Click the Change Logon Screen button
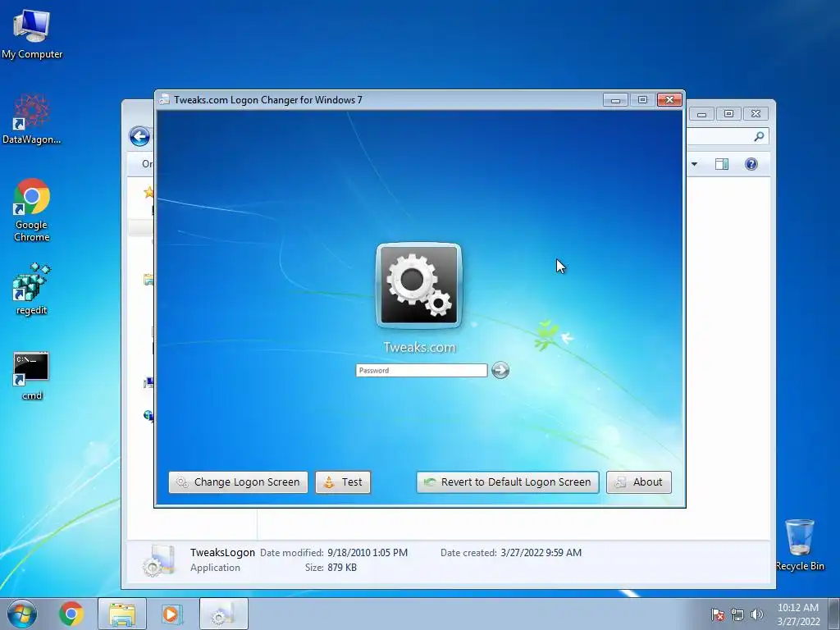Viewport: 840px width, 630px height. tap(238, 482)
